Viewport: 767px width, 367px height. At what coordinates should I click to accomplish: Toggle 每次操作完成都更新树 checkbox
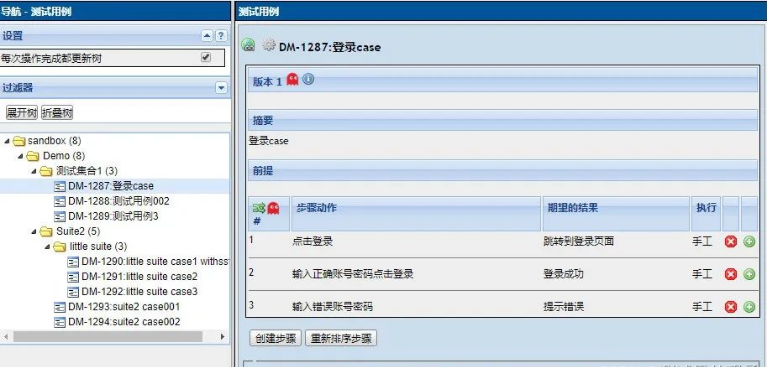pyautogui.click(x=206, y=57)
